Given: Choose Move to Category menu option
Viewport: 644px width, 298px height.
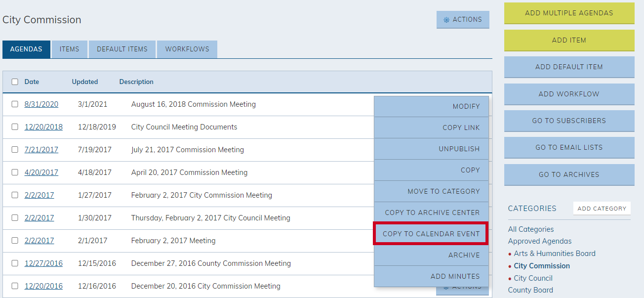Looking at the screenshot, I should click(x=431, y=191).
